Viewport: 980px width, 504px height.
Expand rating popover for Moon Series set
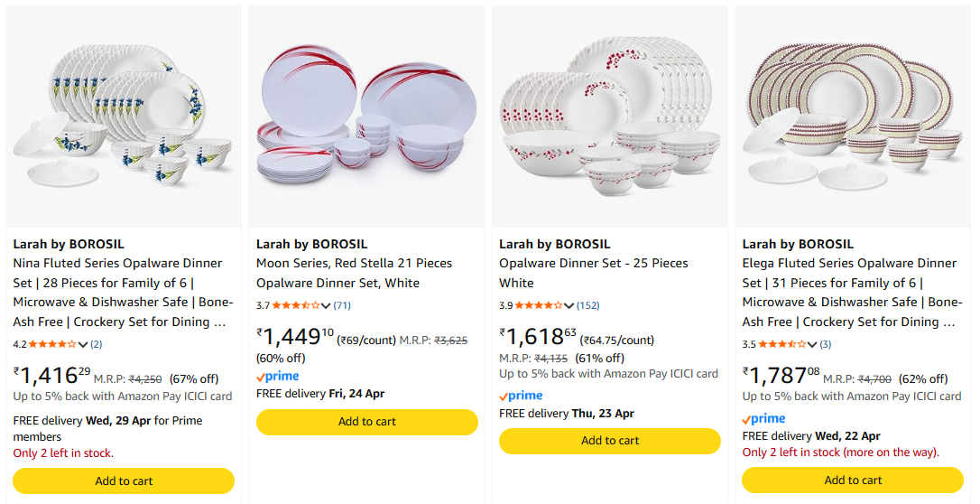tap(326, 305)
